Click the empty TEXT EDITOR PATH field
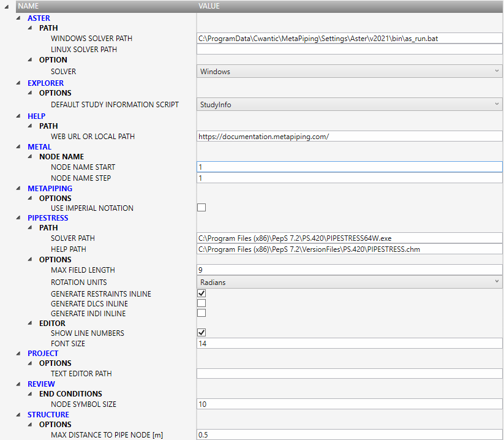The width and height of the screenshot is (504, 440). pos(350,373)
